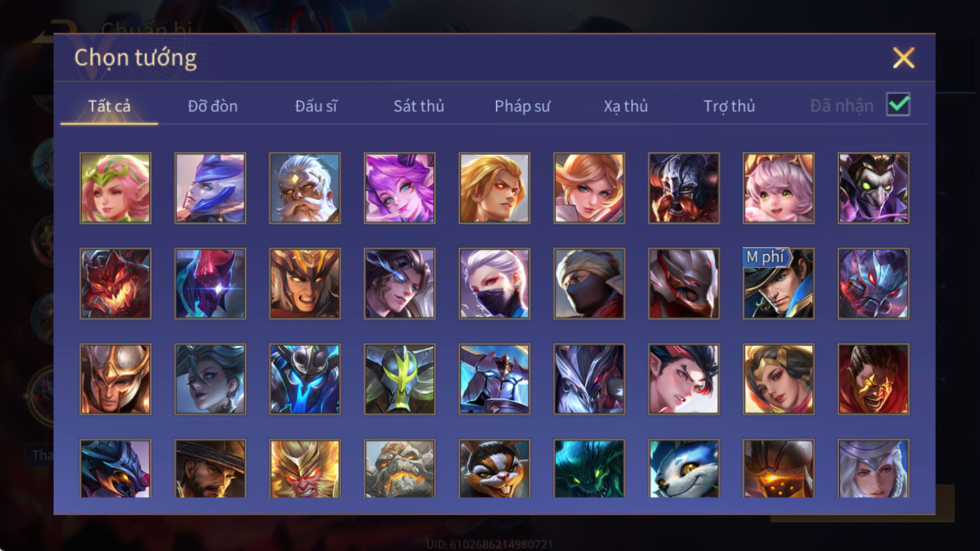
Task: Pick the masked white-haired ninja girl
Action: point(494,283)
